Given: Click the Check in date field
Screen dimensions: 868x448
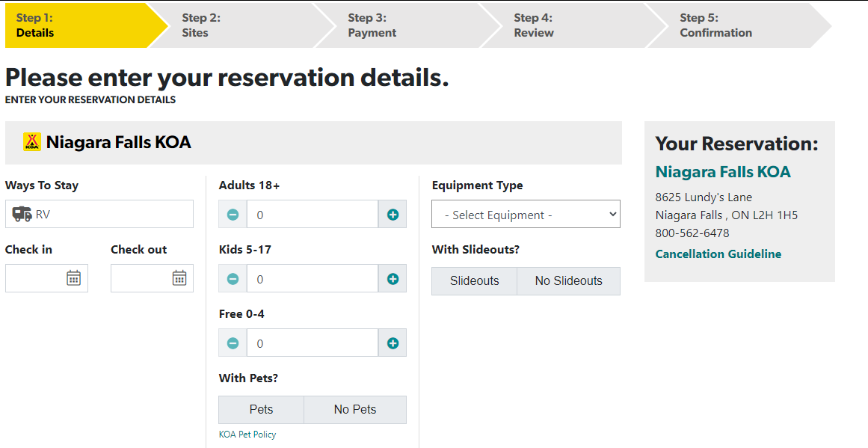Looking at the screenshot, I should pyautogui.click(x=46, y=278).
